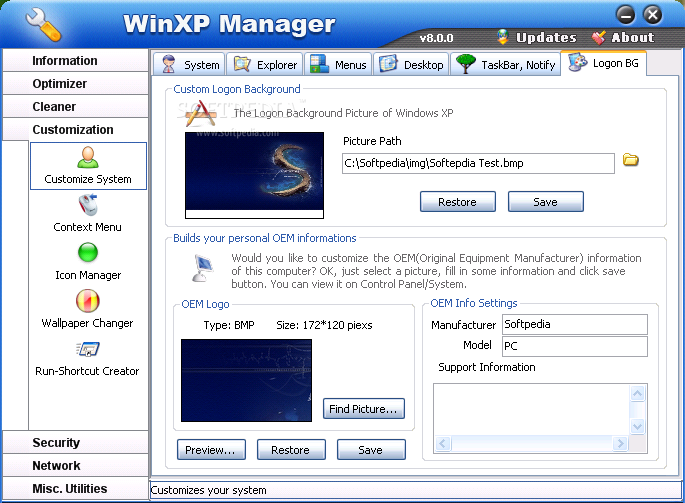
Task: Select the Customize System icon
Action: pyautogui.click(x=88, y=158)
